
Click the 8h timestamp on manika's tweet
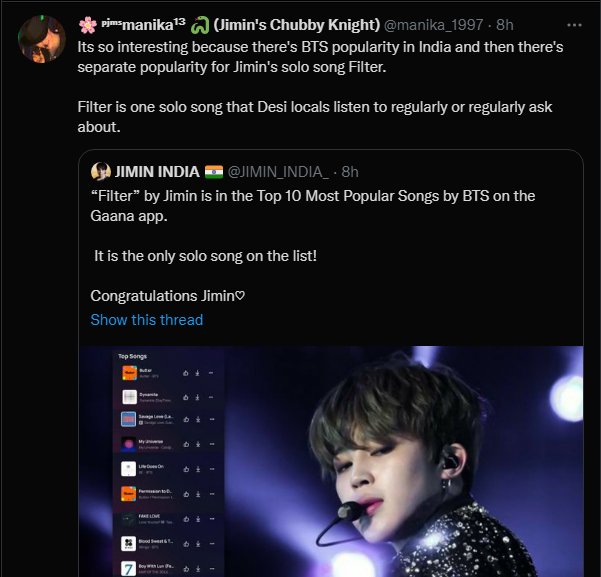click(x=504, y=25)
